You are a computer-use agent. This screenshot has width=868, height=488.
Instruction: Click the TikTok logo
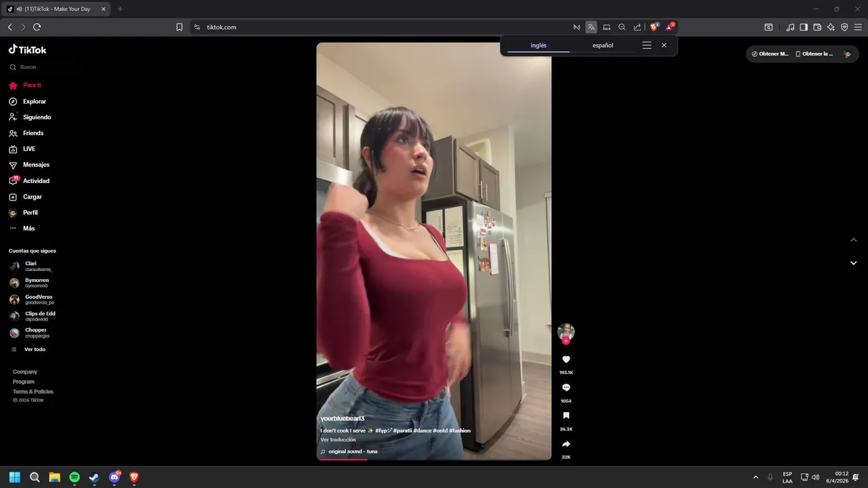(28, 49)
